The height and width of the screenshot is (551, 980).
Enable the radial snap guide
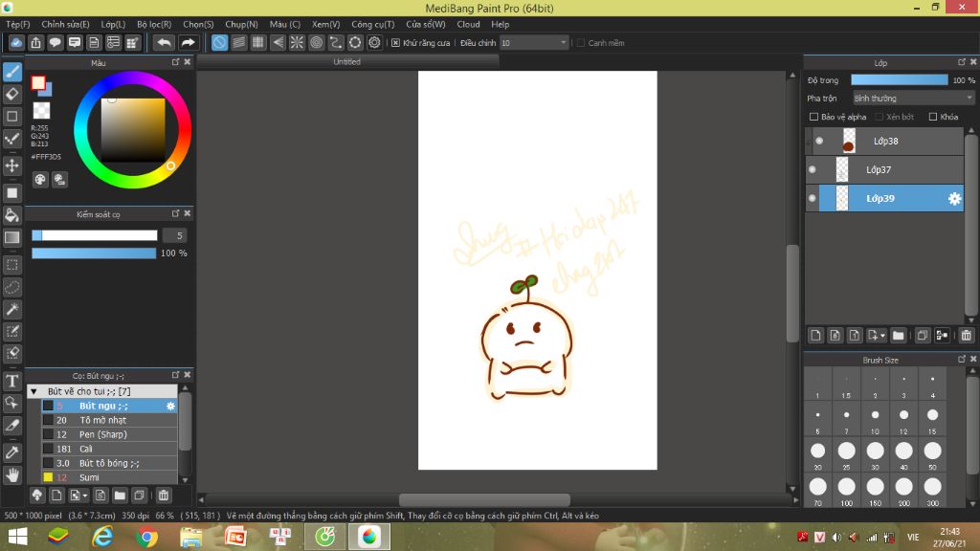pyautogui.click(x=297, y=42)
